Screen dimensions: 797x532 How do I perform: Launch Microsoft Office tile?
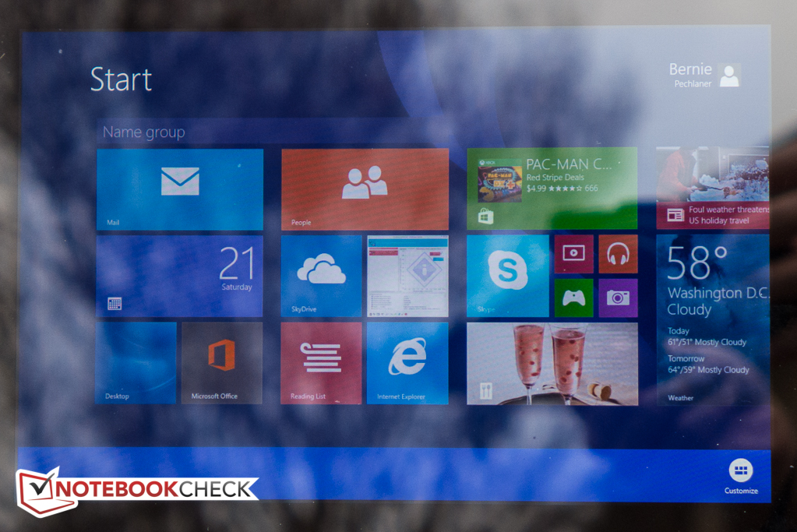point(222,363)
